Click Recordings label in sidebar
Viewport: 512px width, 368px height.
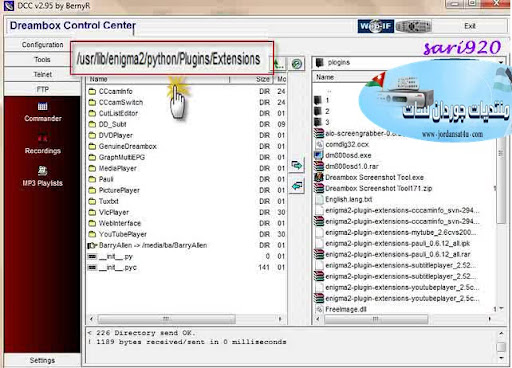[43, 151]
